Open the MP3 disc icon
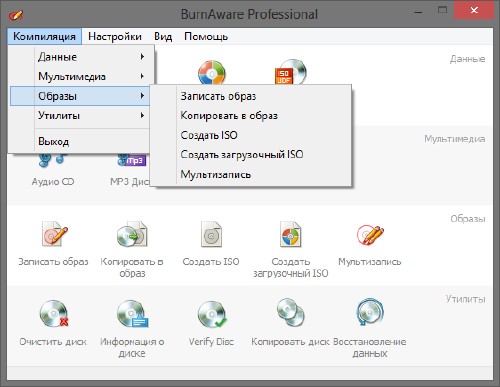 click(x=132, y=160)
